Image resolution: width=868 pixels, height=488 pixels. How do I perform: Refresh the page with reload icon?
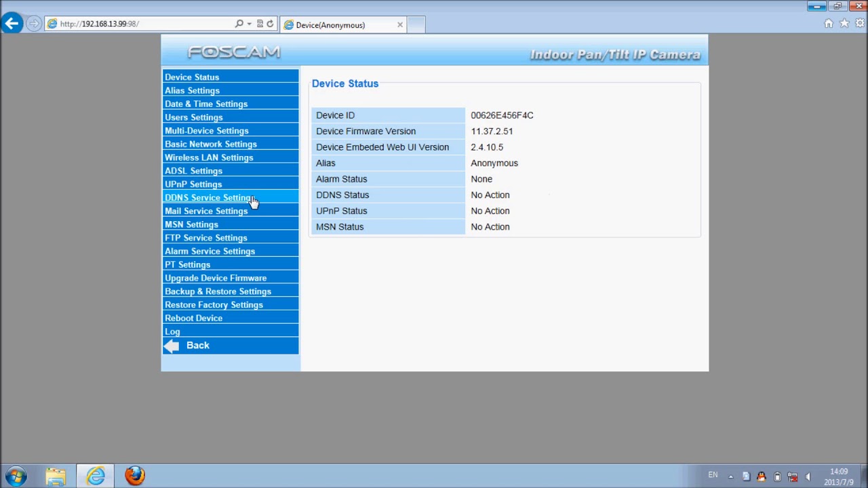(270, 24)
